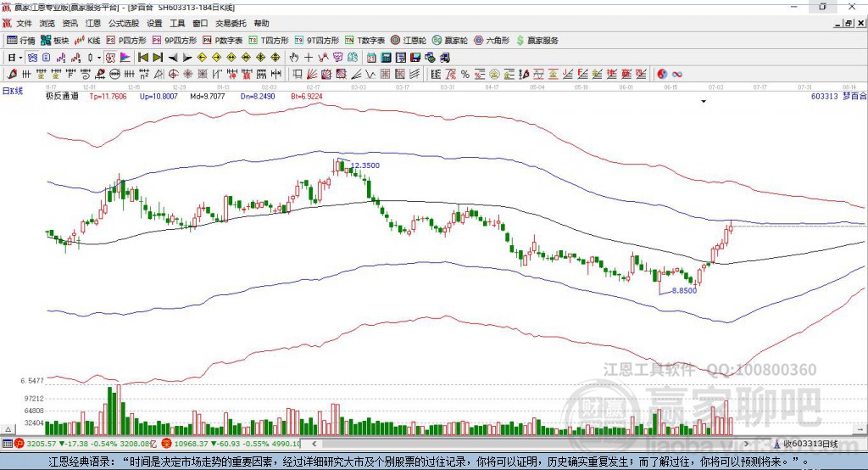This screenshot has height=470, width=868.
Task: Open the P数字表 tool
Action: 223,41
